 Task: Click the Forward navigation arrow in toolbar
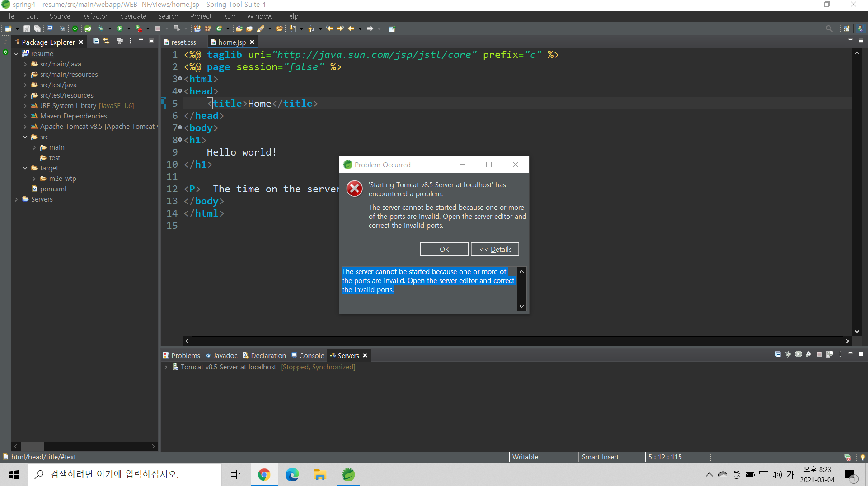pyautogui.click(x=370, y=28)
